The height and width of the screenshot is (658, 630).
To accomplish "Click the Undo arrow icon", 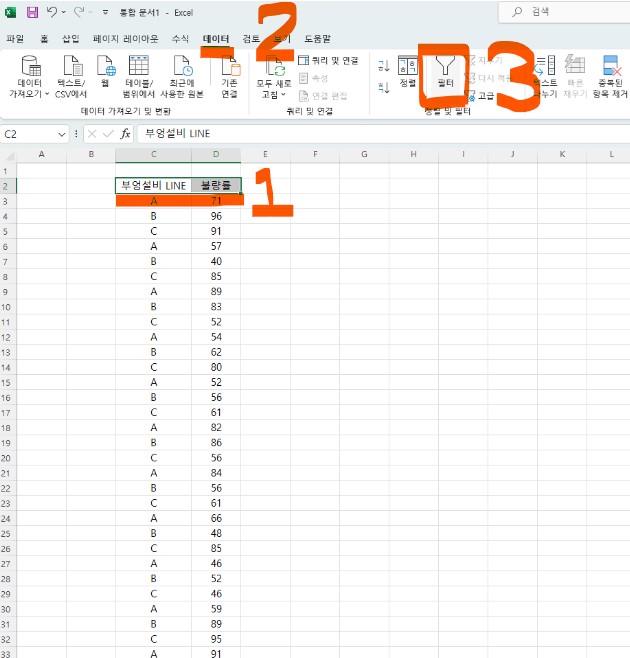I will pyautogui.click(x=52, y=12).
